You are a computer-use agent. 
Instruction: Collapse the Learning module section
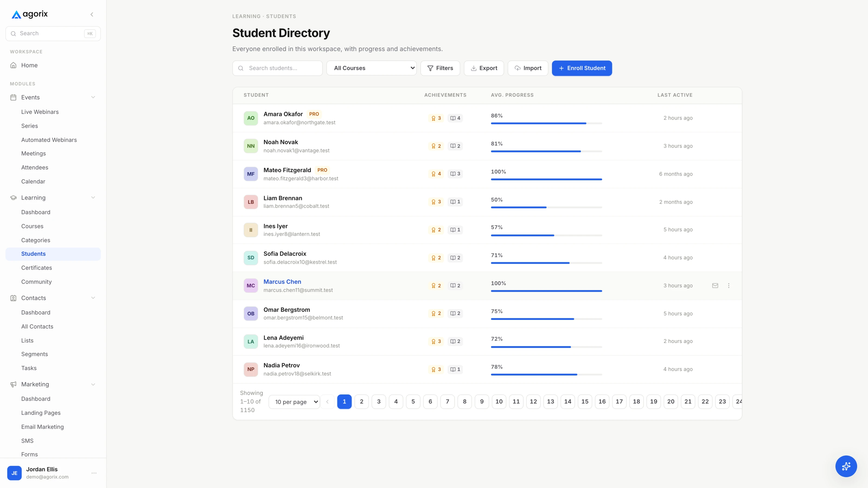coord(93,198)
